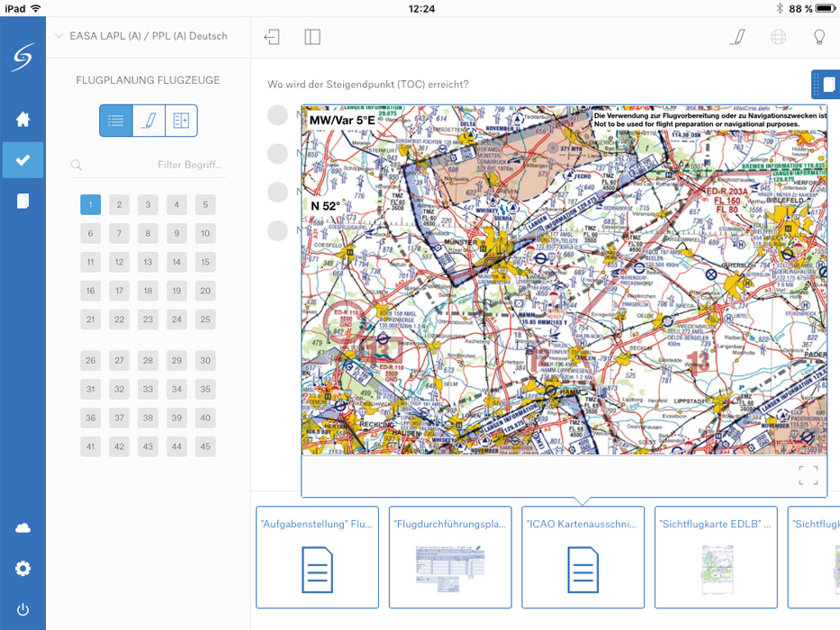The height and width of the screenshot is (630, 840).
Task: Toggle the side panel layout icon
Action: coord(312,37)
